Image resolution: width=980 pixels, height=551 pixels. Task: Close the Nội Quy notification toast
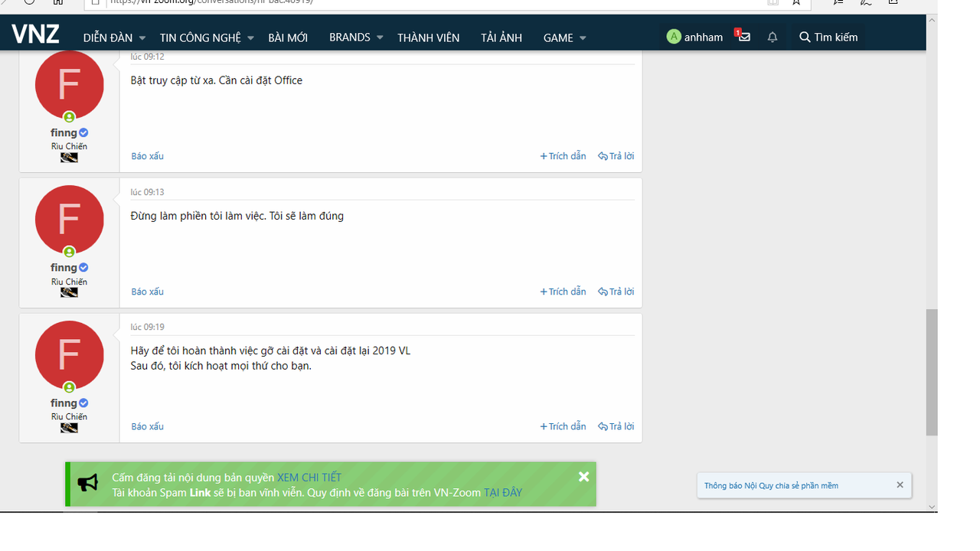(900, 484)
